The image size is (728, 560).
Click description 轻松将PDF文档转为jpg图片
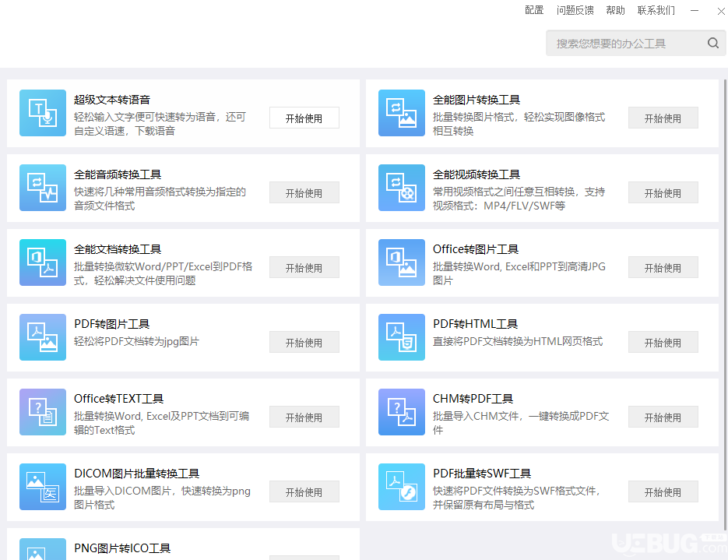[x=136, y=341]
